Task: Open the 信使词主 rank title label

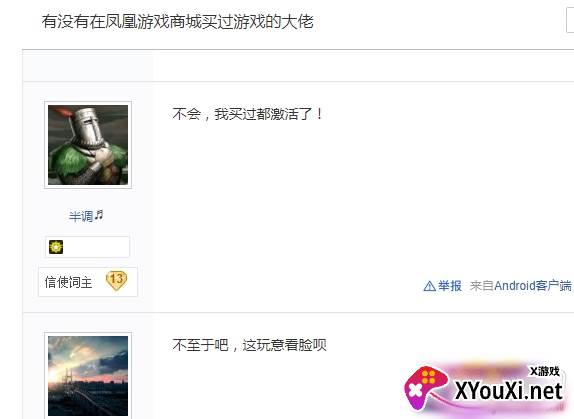Action: coord(68,282)
